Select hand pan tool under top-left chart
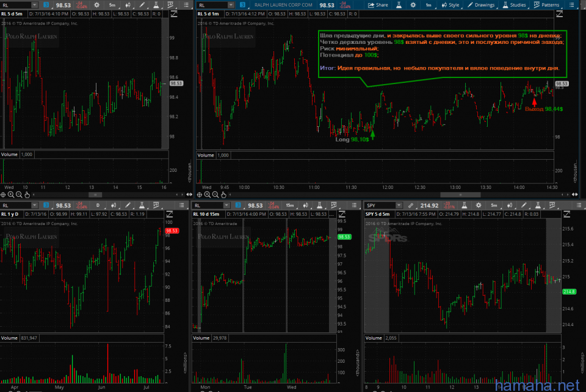The width and height of the screenshot is (586, 392). coord(27,194)
